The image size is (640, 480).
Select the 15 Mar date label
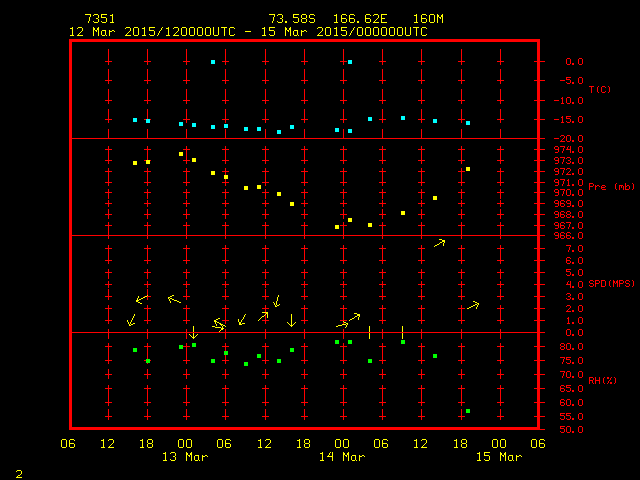[x=498, y=457]
